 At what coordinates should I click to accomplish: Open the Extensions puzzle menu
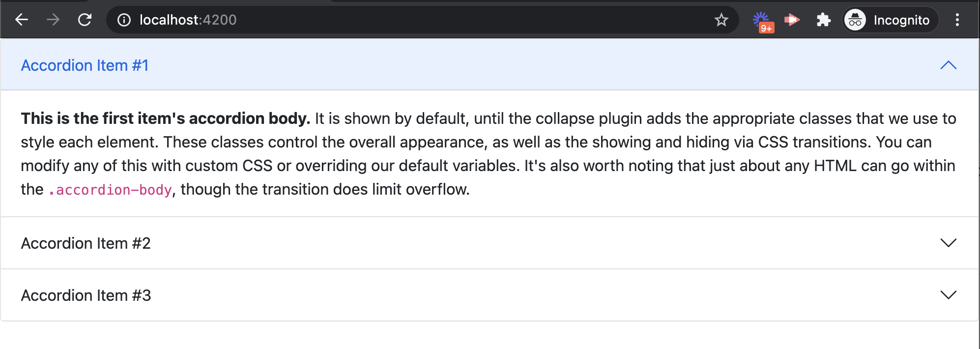(x=823, y=20)
